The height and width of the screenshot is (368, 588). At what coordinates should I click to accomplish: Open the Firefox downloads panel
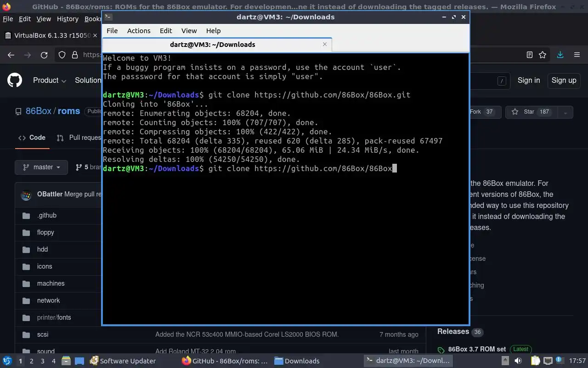click(x=560, y=55)
